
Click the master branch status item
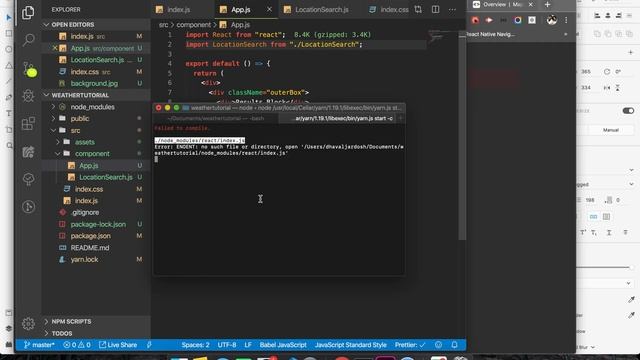[x=39, y=345]
